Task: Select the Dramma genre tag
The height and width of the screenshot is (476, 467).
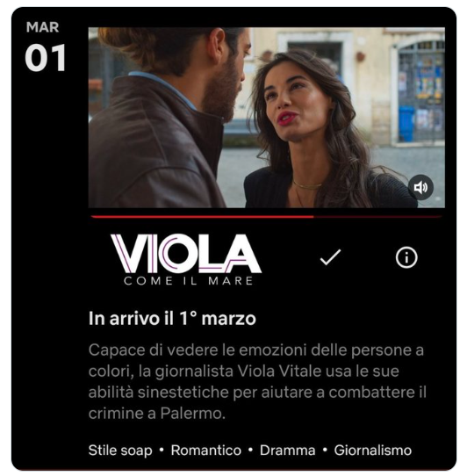Action: pos(287,450)
